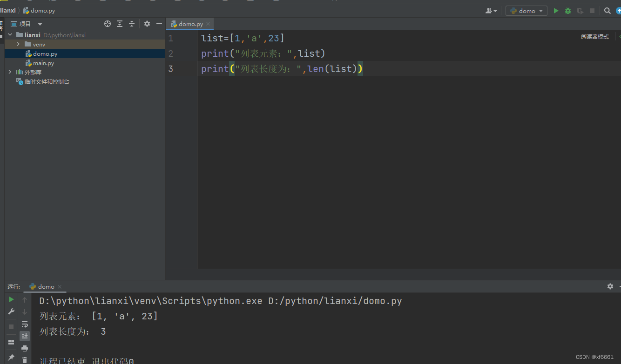Edit run configuration wrench icon
This screenshot has width=621, height=364.
pos(11,311)
